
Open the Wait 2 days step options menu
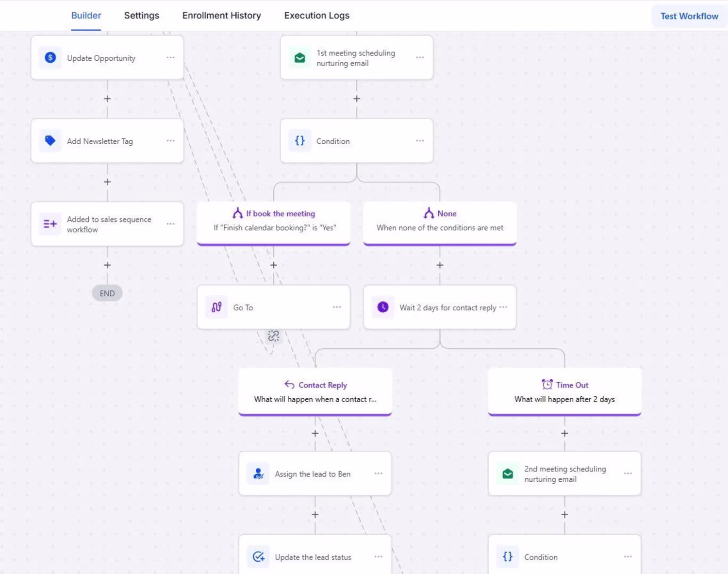(503, 307)
